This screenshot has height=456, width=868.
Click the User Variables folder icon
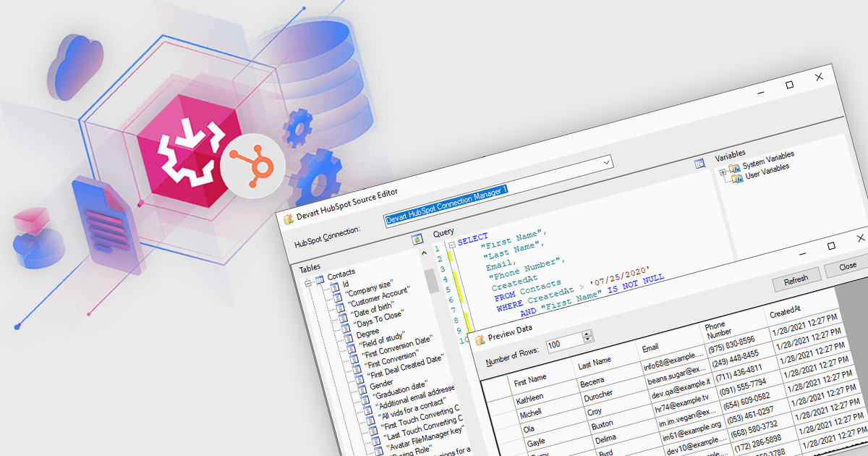tap(737, 178)
